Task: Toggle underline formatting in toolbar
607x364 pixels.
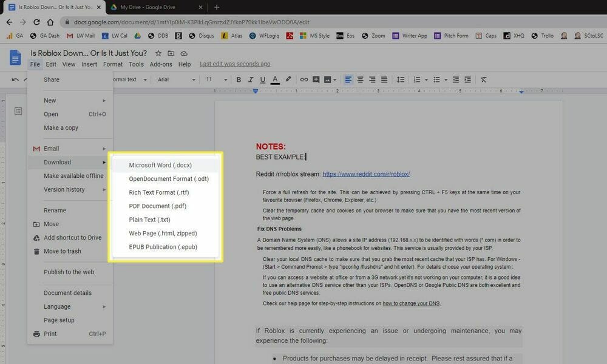Action: point(262,79)
